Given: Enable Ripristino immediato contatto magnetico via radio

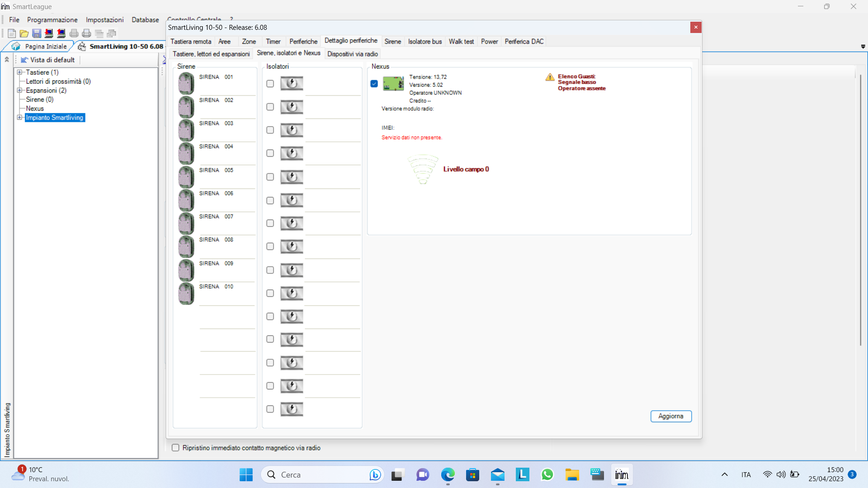Looking at the screenshot, I should tap(175, 448).
